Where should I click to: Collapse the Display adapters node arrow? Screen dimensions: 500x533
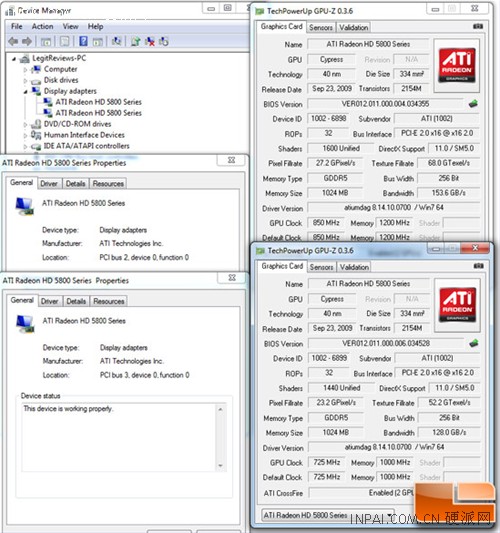(x=25, y=91)
